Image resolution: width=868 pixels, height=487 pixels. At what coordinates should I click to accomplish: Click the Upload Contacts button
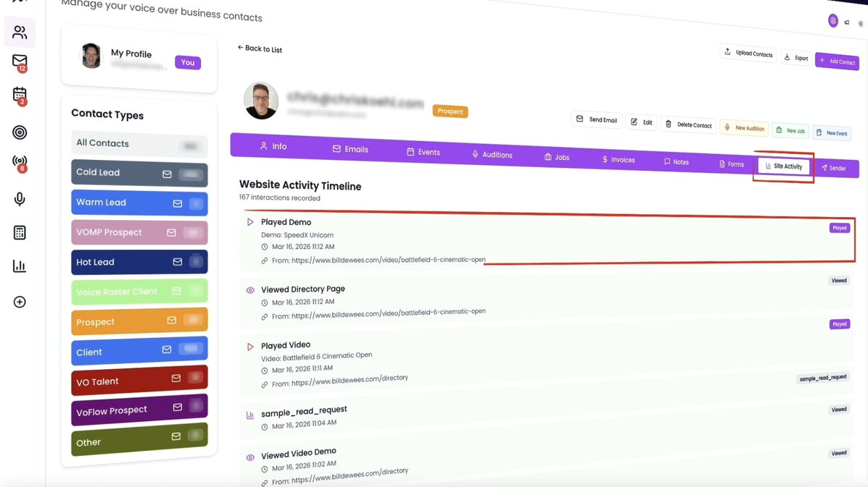point(749,53)
